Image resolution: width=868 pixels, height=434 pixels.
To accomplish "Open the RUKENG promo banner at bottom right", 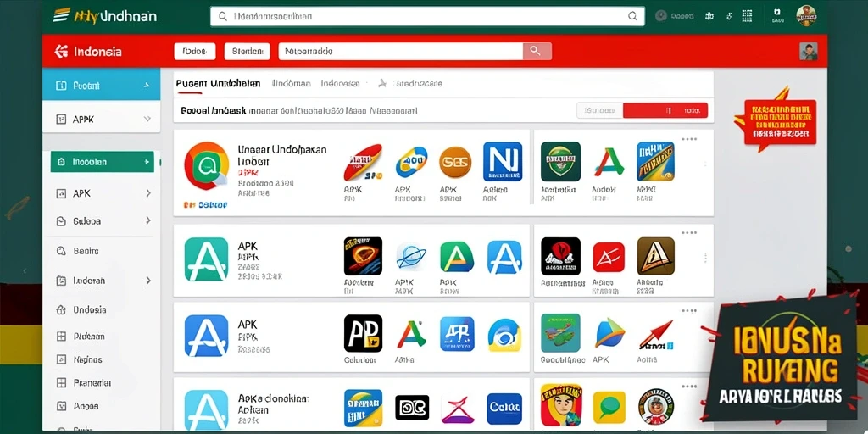I will (781, 359).
